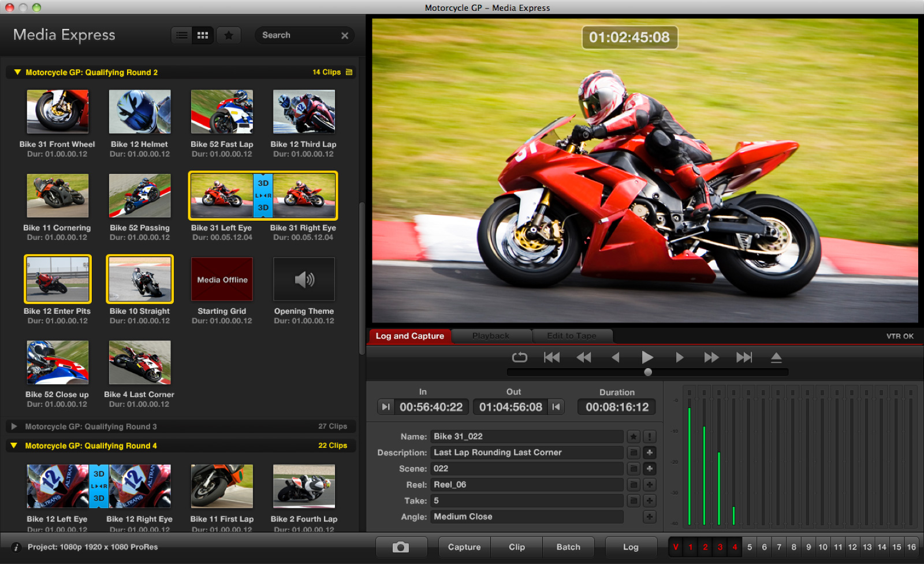This screenshot has height=564, width=924.
Task: Toggle audio channel 5 on
Action: point(749,546)
